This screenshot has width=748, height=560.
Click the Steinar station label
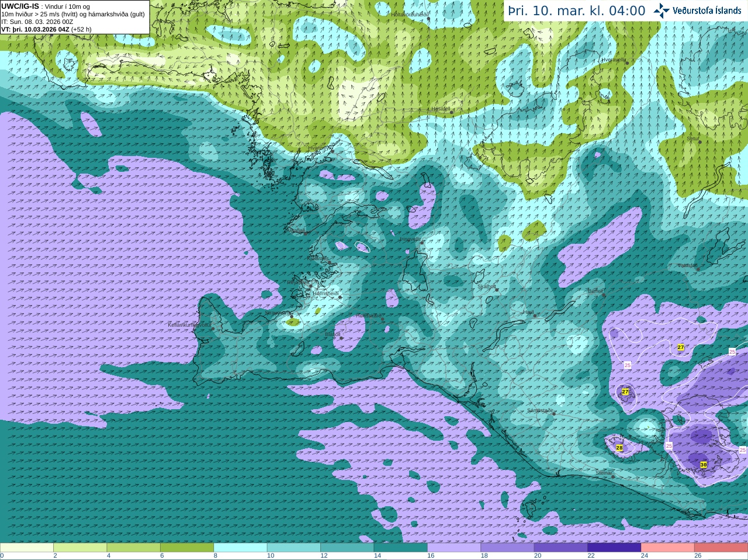[x=604, y=473]
